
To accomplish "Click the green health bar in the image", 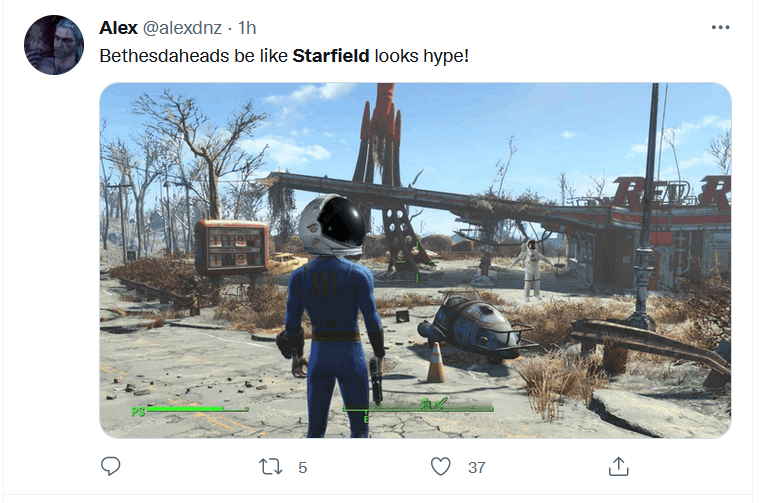I will pos(190,410).
